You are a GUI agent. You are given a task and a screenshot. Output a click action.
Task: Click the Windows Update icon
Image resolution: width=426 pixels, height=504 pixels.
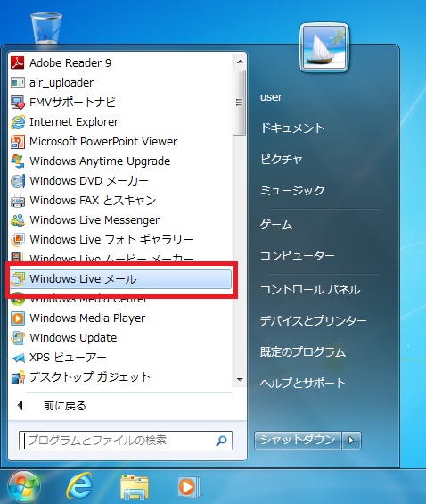17,338
